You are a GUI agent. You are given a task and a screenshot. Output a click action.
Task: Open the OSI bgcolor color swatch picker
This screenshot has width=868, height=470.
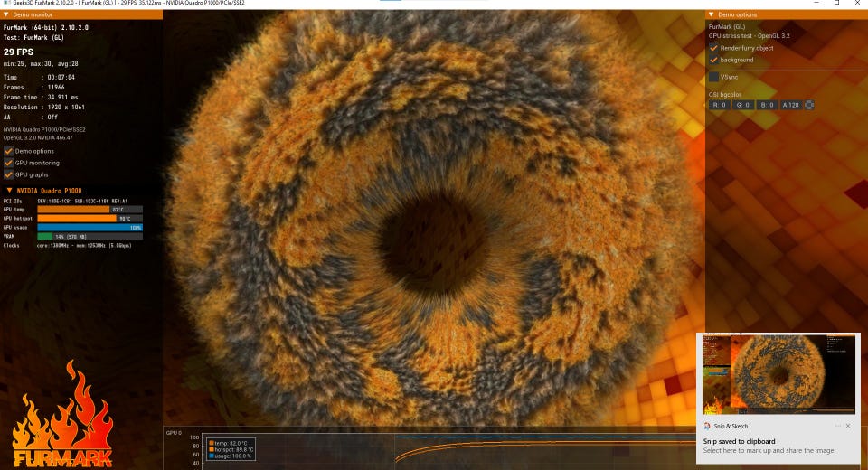808,105
